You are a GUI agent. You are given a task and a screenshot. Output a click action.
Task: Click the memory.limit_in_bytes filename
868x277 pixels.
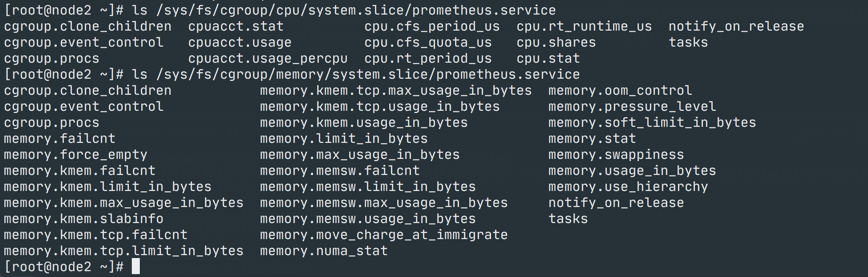pyautogui.click(x=344, y=138)
